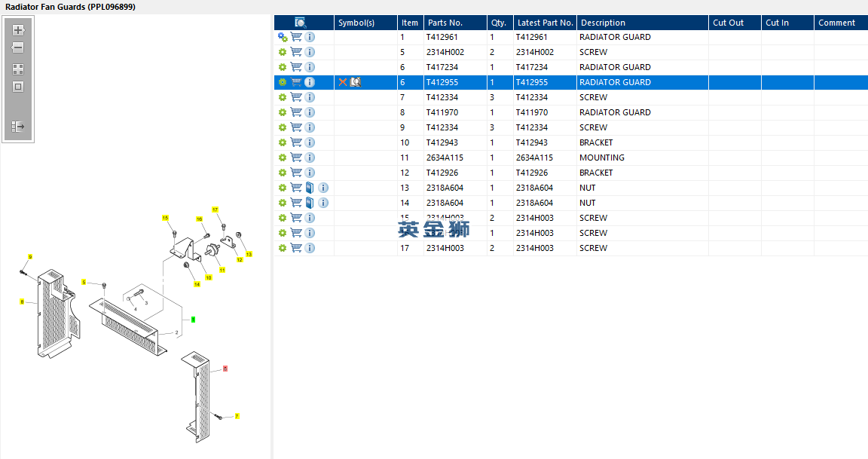Click the orange X symbol on T412955 row
The image size is (868, 459).
pyautogui.click(x=343, y=82)
